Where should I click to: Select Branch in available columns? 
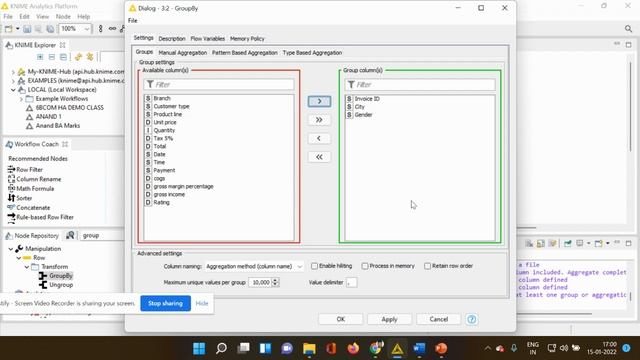[162, 98]
